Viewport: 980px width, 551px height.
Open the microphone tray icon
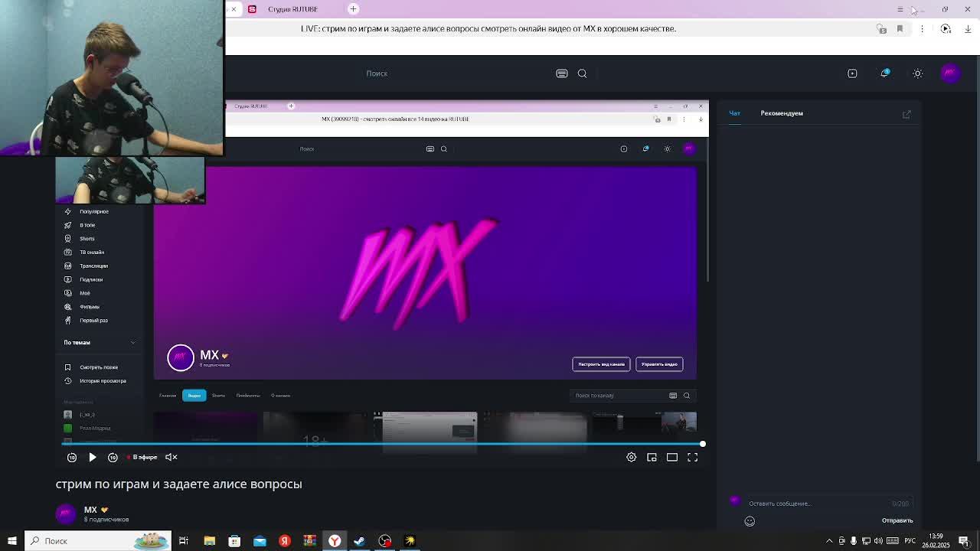854,541
